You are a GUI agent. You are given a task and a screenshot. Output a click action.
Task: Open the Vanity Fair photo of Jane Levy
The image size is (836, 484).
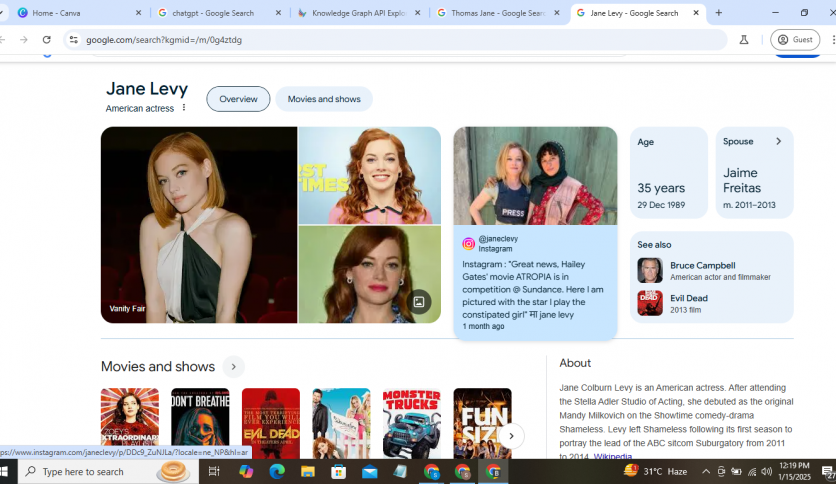[x=199, y=224]
